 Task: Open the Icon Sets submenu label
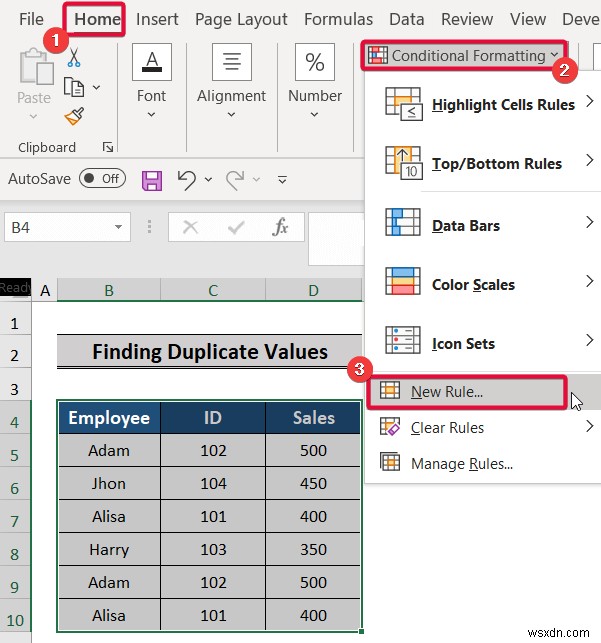tap(463, 344)
